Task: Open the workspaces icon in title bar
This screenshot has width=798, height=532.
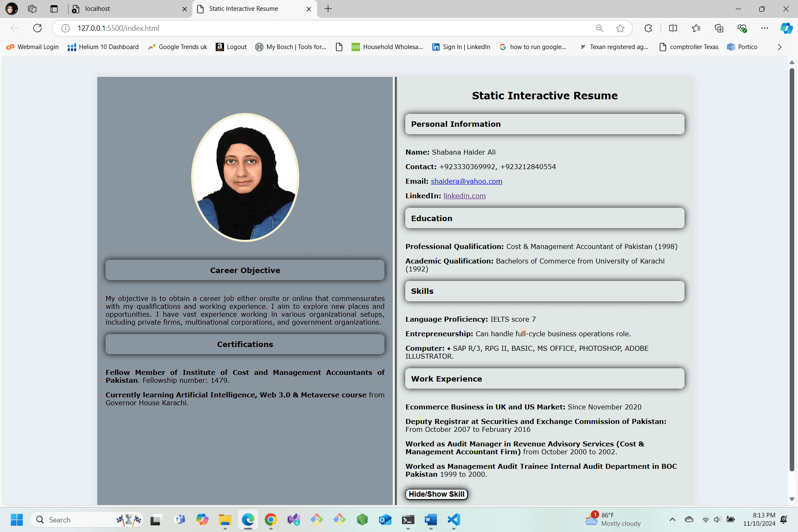Action: coord(32,9)
